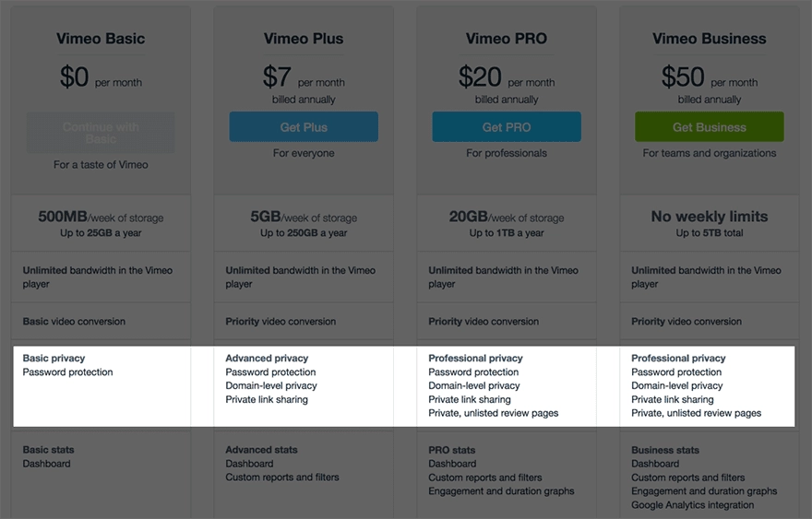Select the green Get Business button
812x519 pixels.
pyautogui.click(x=709, y=127)
